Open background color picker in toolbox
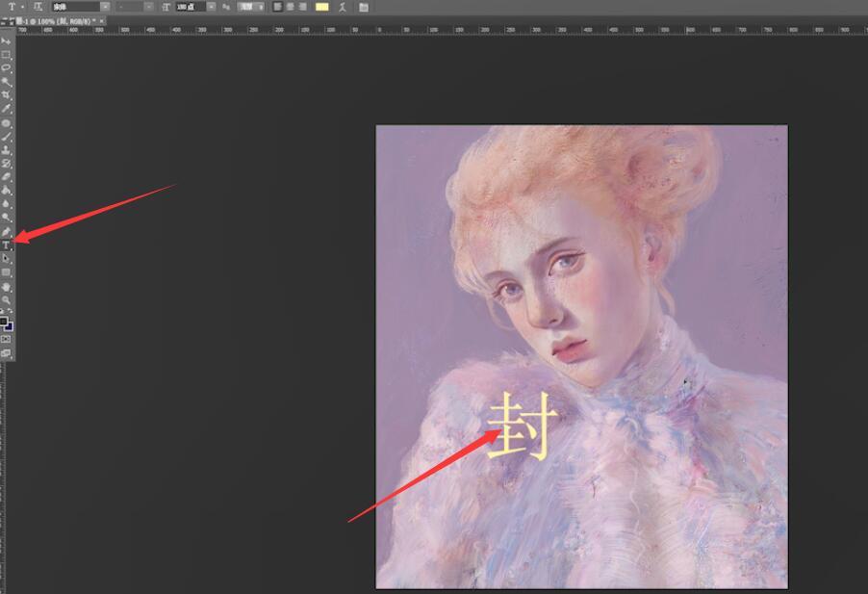Viewport: 868px width, 594px height. (x=9, y=326)
